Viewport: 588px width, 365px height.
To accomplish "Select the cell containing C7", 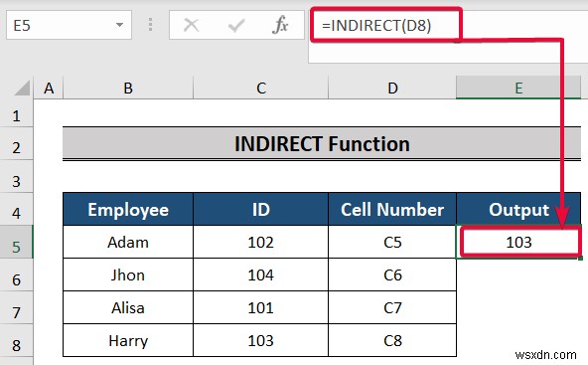I will point(392,307).
